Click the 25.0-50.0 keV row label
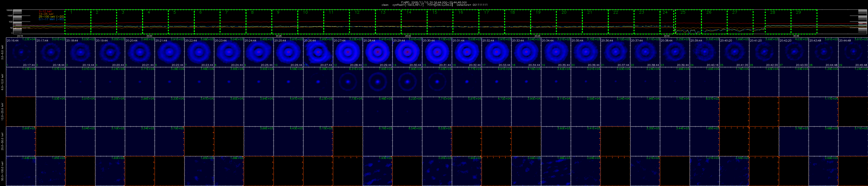Viewport: 868px width, 186px height. (3, 141)
